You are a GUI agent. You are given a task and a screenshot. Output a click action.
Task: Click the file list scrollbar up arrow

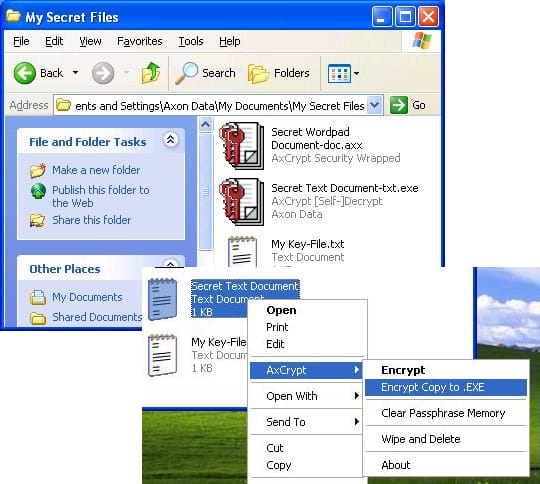[206, 124]
